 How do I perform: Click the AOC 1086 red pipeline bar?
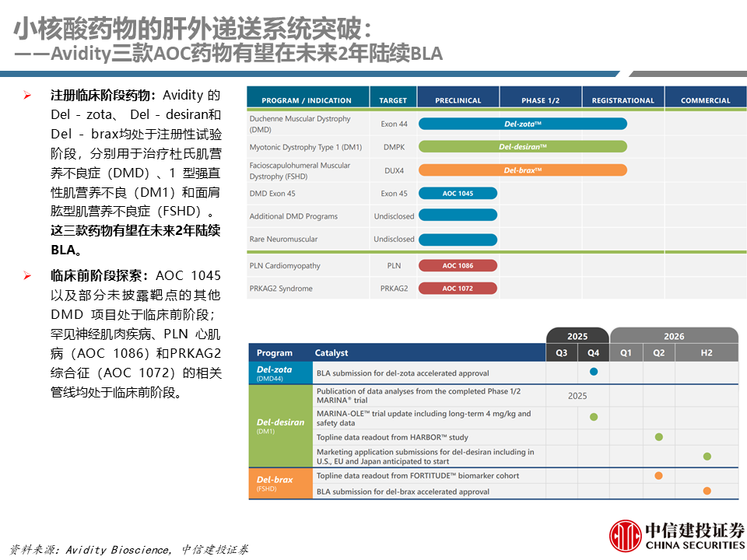[458, 266]
